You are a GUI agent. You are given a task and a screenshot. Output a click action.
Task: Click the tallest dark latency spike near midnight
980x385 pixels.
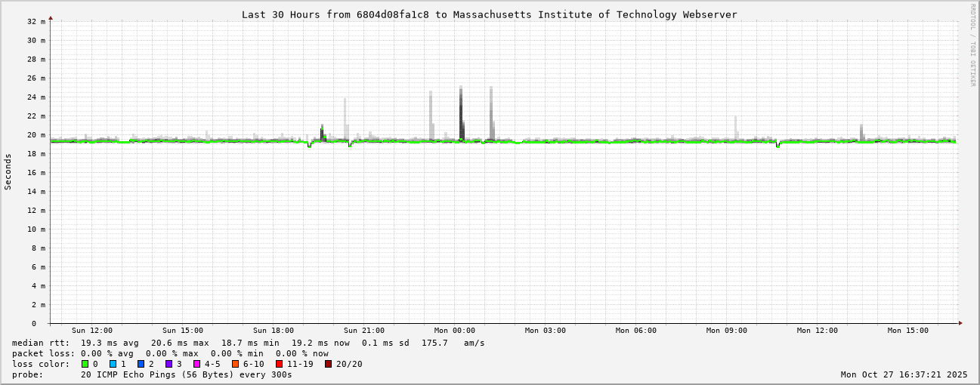click(x=461, y=113)
